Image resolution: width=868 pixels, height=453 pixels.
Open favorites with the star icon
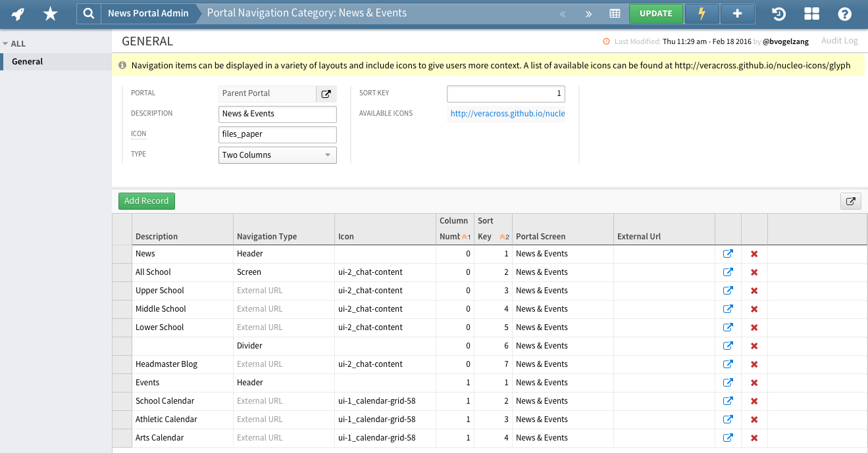point(50,13)
